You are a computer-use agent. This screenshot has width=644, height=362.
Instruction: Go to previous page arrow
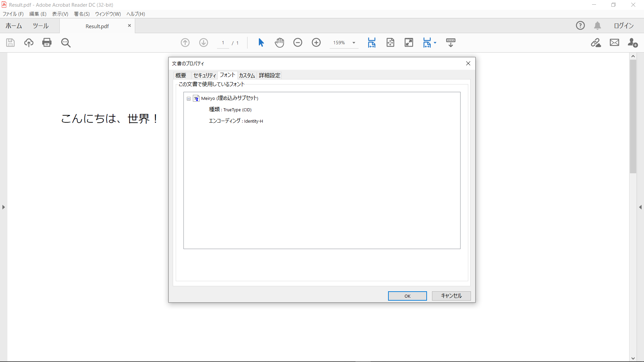[185, 43]
